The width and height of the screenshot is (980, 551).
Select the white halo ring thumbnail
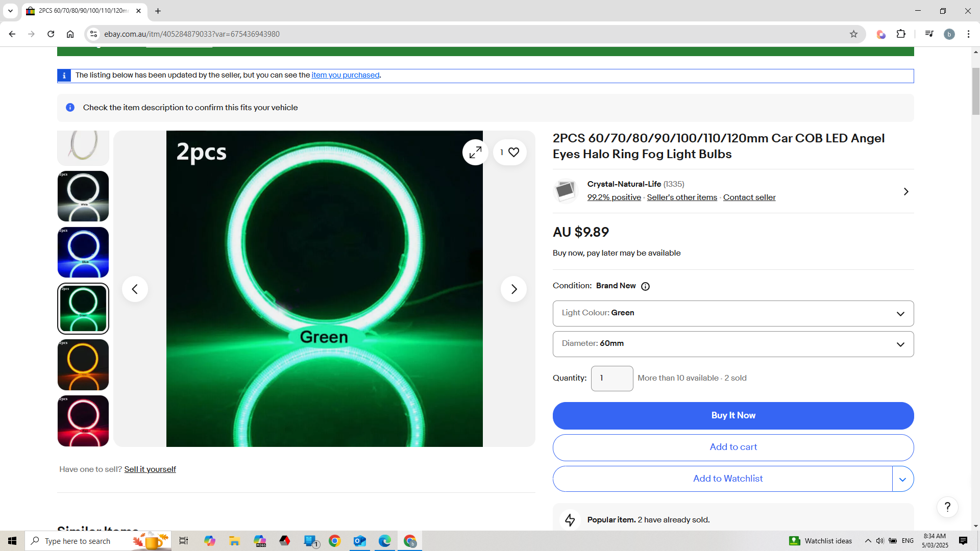tap(83, 196)
